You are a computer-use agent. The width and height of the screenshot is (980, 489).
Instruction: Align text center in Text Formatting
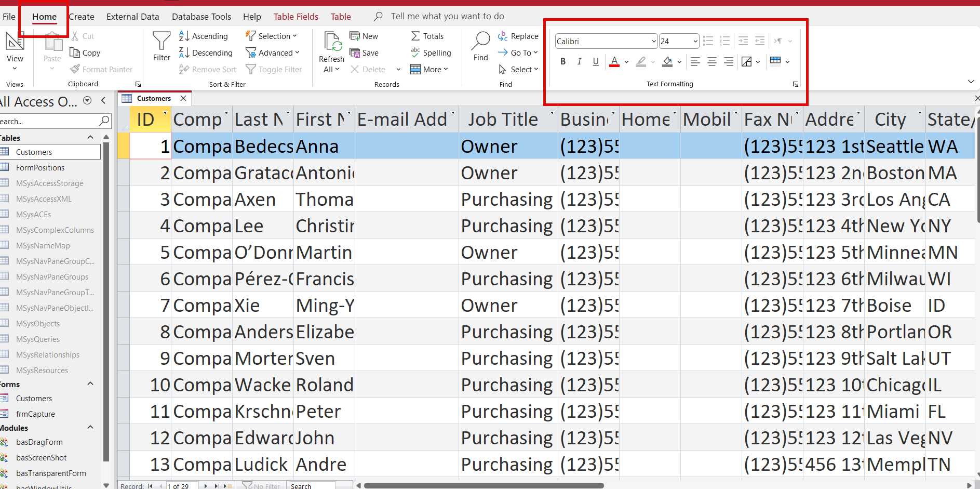pos(712,62)
